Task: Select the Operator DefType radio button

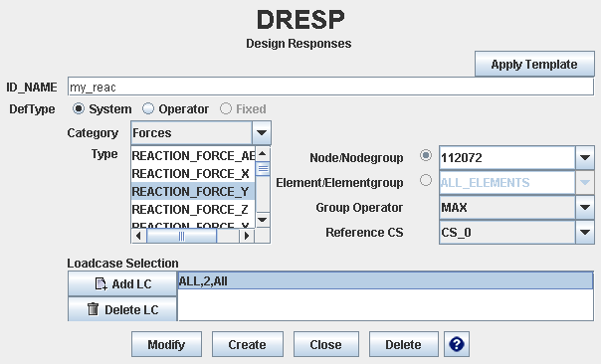Action: click(x=148, y=108)
